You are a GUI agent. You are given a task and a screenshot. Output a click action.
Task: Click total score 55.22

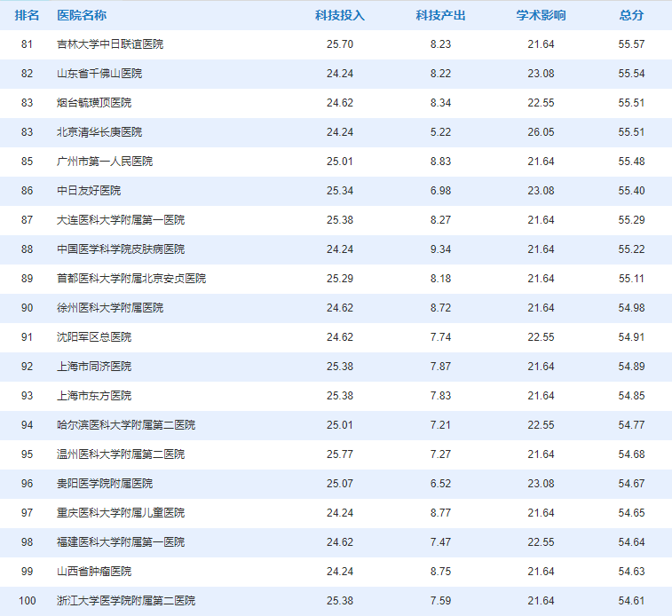point(631,249)
